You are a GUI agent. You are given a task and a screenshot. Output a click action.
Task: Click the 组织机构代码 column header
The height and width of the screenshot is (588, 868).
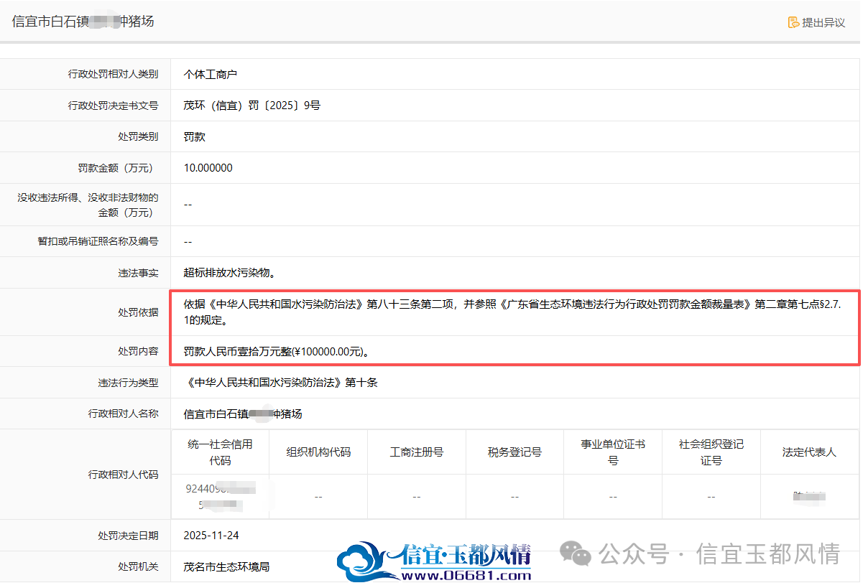318,452
